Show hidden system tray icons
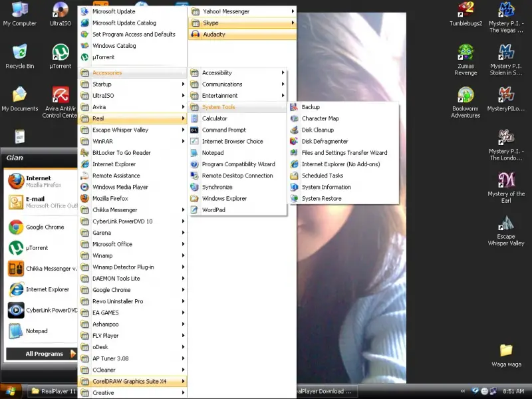This screenshot has width=532, height=399. tap(463, 391)
